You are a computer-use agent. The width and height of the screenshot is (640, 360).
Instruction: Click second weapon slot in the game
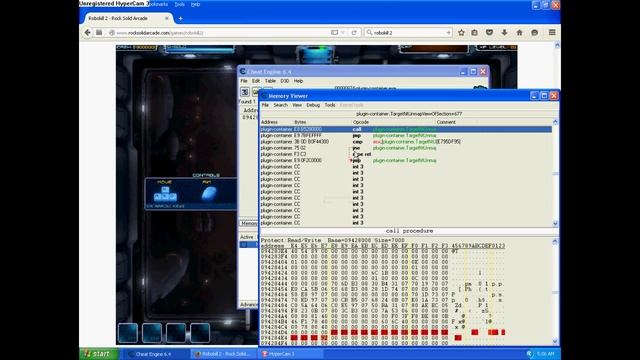pos(152,332)
